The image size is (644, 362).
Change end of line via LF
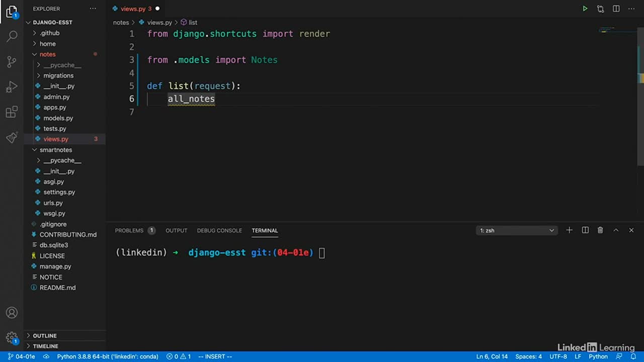578,356
